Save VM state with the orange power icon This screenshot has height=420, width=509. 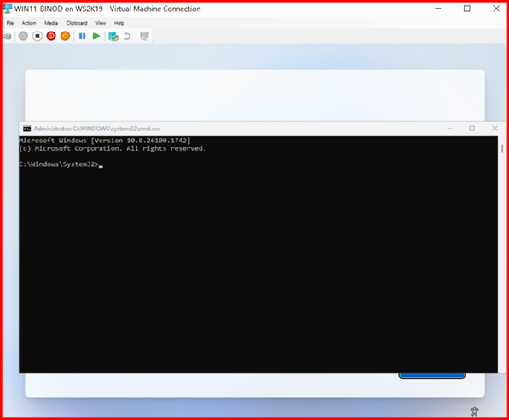click(65, 36)
